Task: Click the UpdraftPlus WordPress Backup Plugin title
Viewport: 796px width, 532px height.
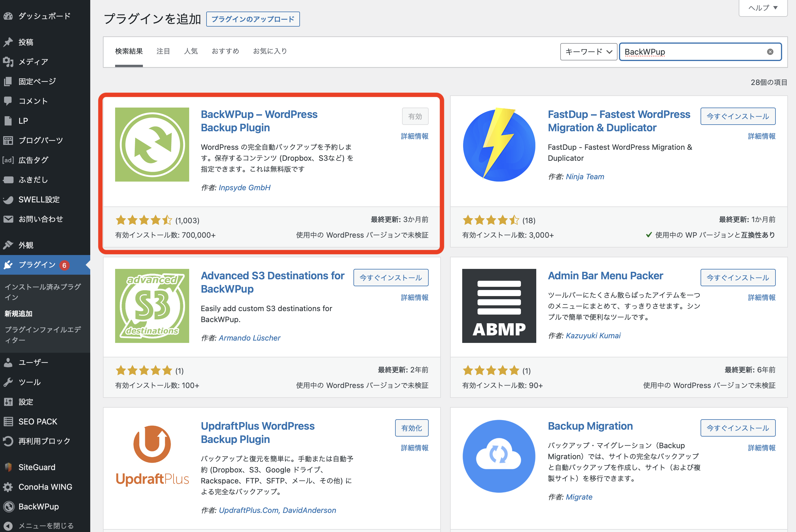Action: tap(258, 432)
